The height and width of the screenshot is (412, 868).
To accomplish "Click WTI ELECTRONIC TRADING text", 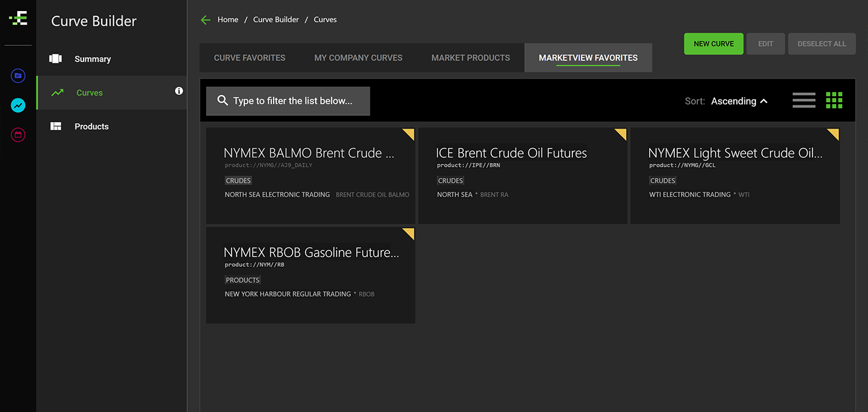I will (690, 194).
